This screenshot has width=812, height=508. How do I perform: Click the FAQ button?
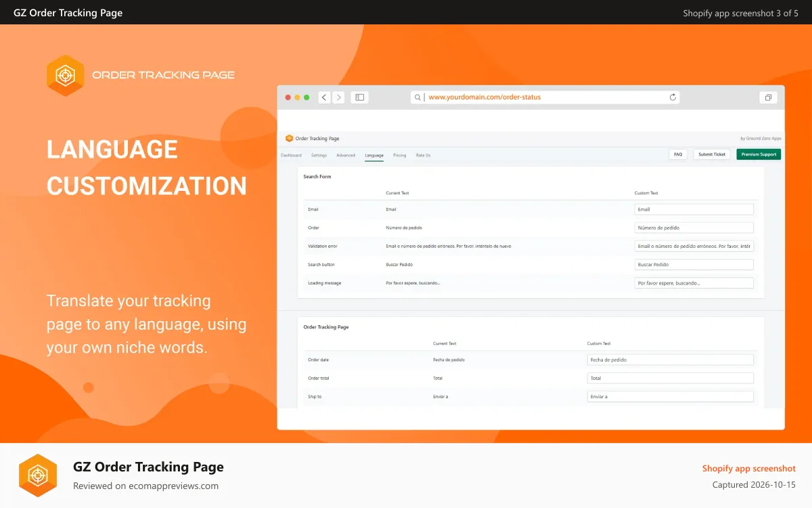tap(678, 154)
